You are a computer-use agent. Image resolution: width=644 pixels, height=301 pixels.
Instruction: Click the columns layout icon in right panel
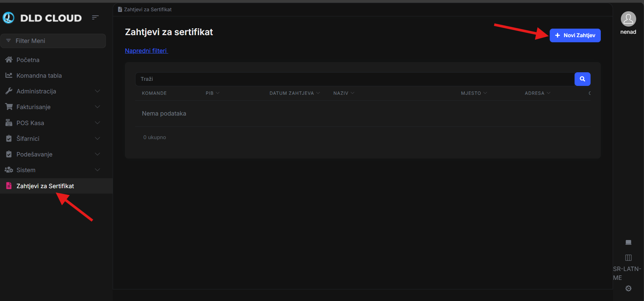pos(628,257)
